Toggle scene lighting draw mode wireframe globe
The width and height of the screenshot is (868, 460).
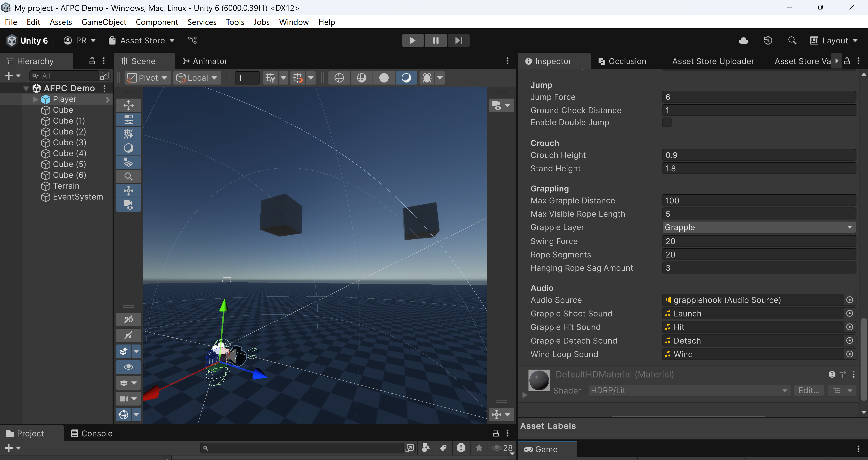click(x=339, y=78)
